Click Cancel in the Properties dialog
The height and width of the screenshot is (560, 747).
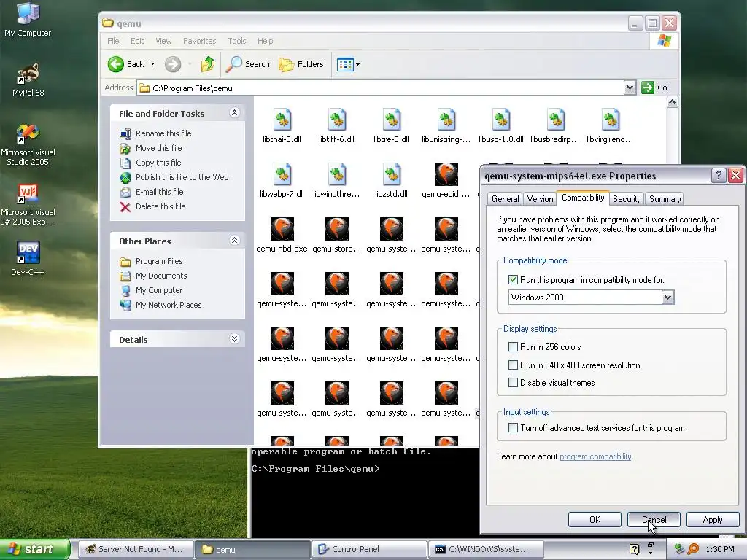[x=654, y=519]
